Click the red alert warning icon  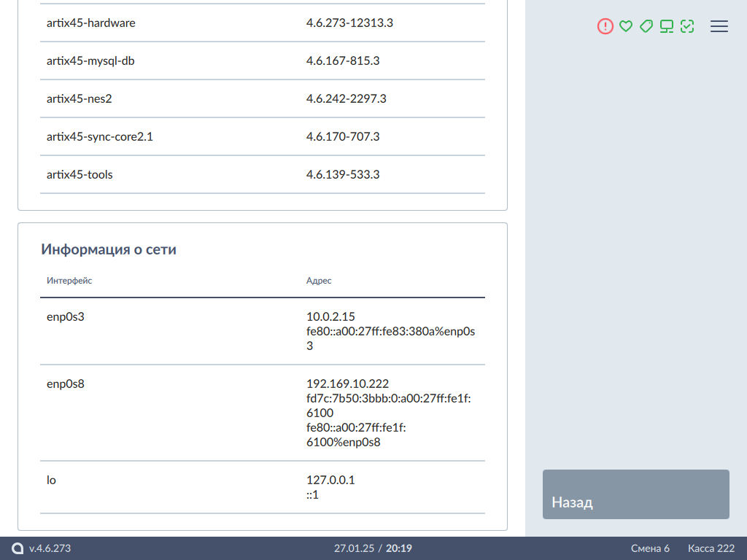(605, 26)
